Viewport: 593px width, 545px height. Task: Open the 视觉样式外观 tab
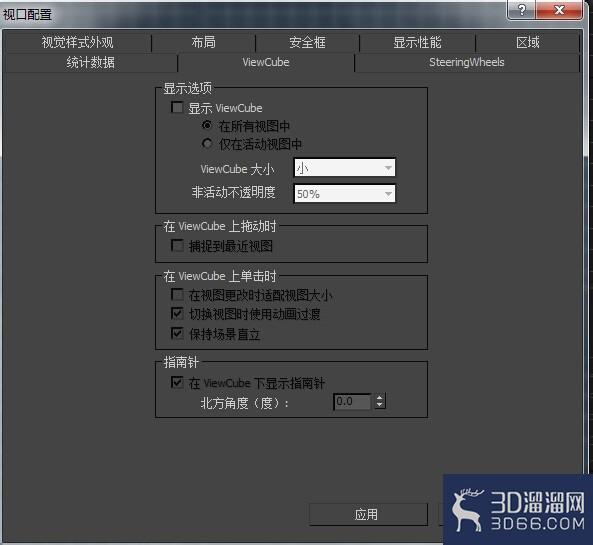point(78,42)
